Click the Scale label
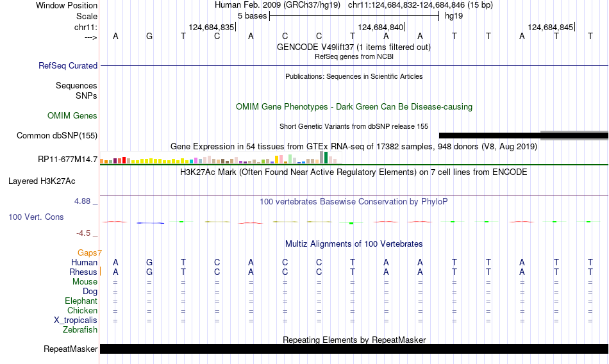This screenshot has height=364, width=609. [x=87, y=16]
